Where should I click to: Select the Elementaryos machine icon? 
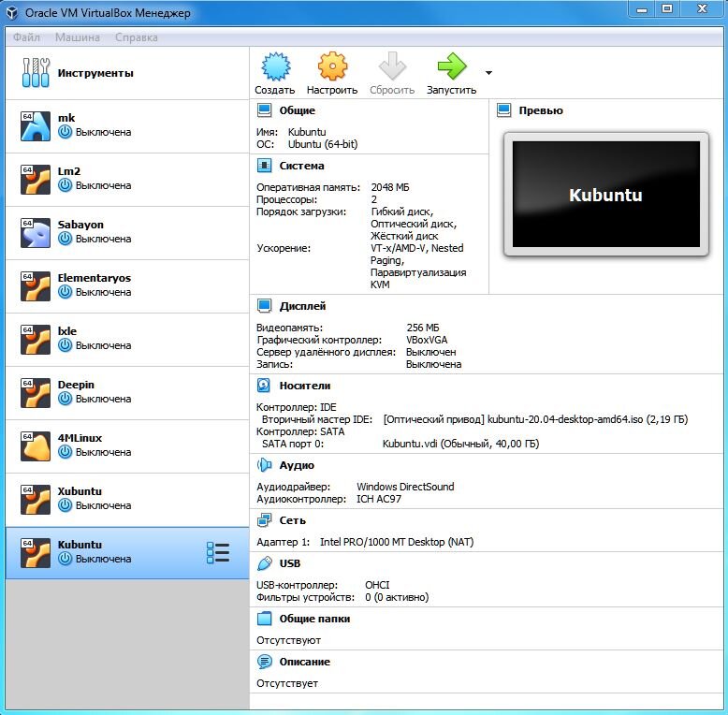(x=36, y=286)
